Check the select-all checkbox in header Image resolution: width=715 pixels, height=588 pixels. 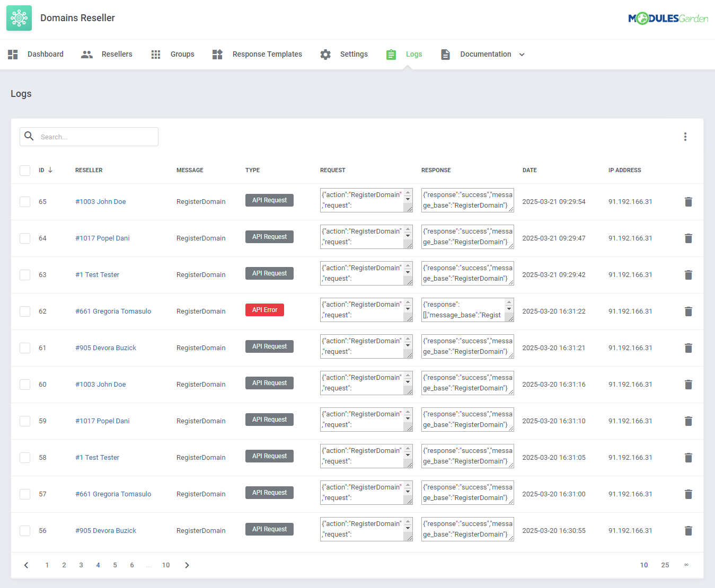25,170
